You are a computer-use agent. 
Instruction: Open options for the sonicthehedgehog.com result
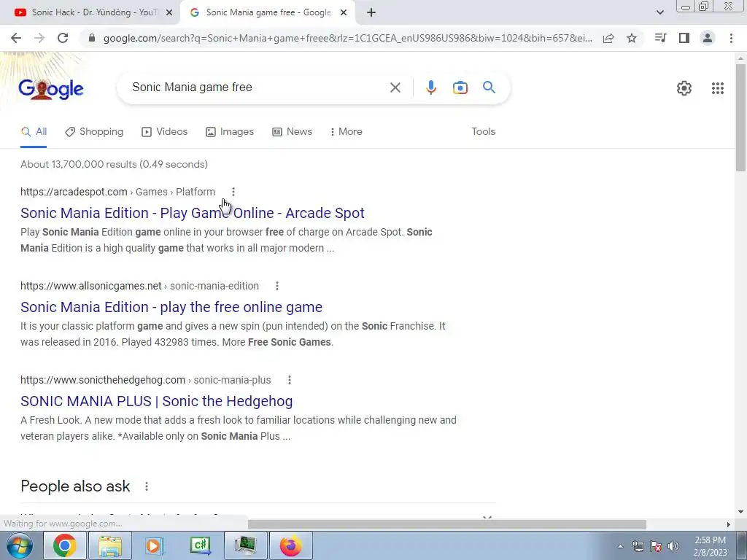[x=289, y=380]
